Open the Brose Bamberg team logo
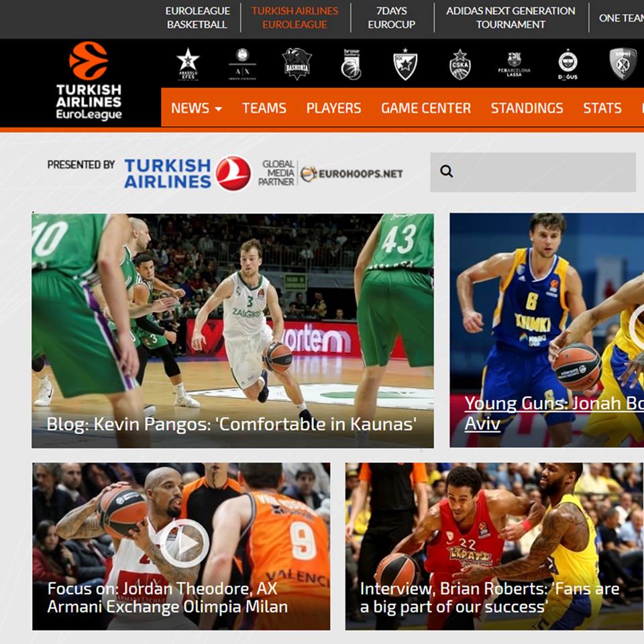Screen dimensions: 644x644 tap(351, 64)
